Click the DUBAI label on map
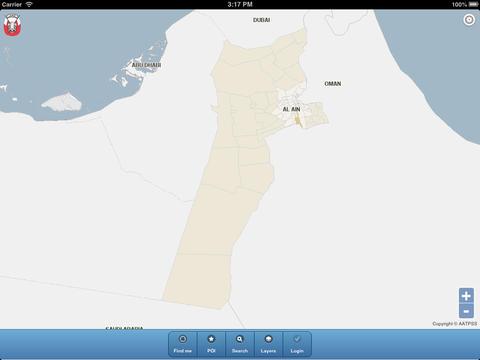This screenshot has width=480, height=360. coord(261,20)
